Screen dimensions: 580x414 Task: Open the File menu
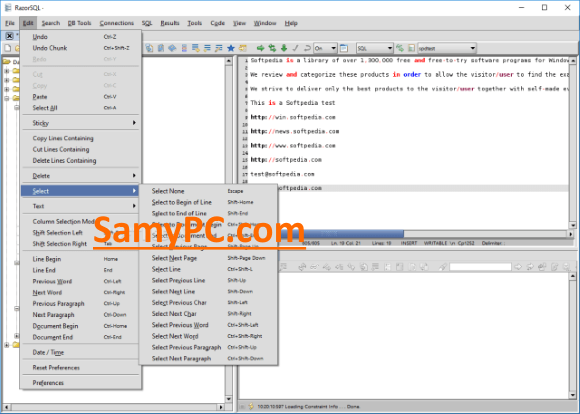tap(10, 23)
